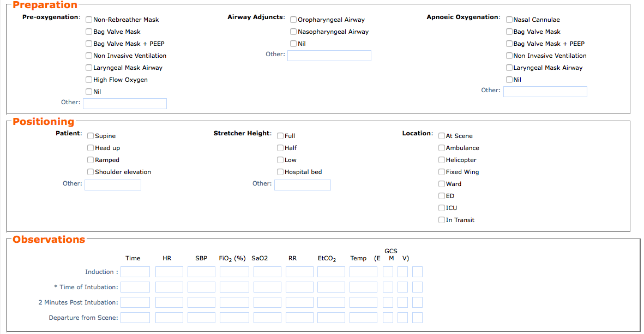Select Oropharyngeal Airway adjunct checkbox

coord(293,20)
